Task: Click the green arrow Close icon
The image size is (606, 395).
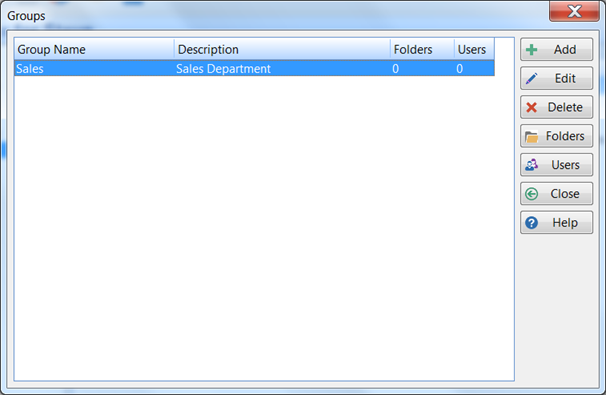Action: pyautogui.click(x=531, y=194)
